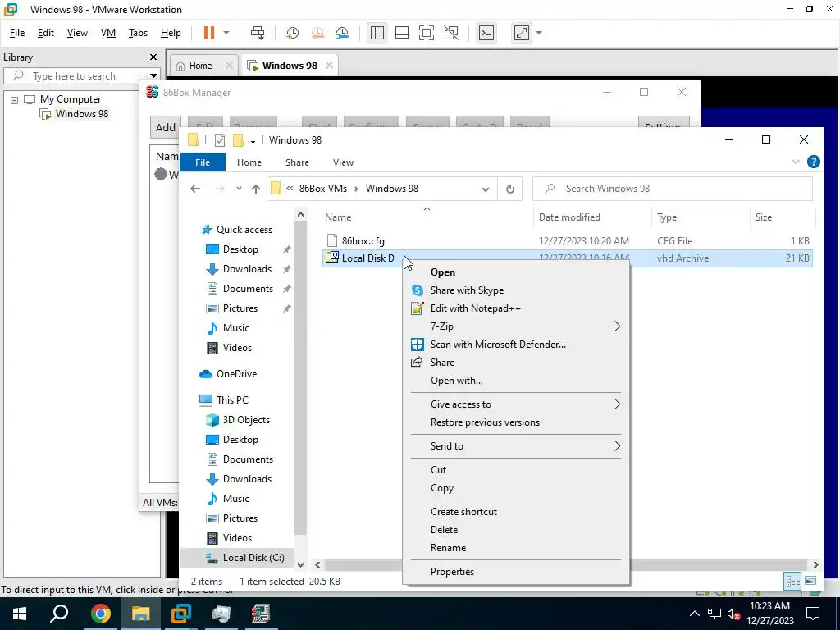Open the Send to submenu

tap(517, 446)
